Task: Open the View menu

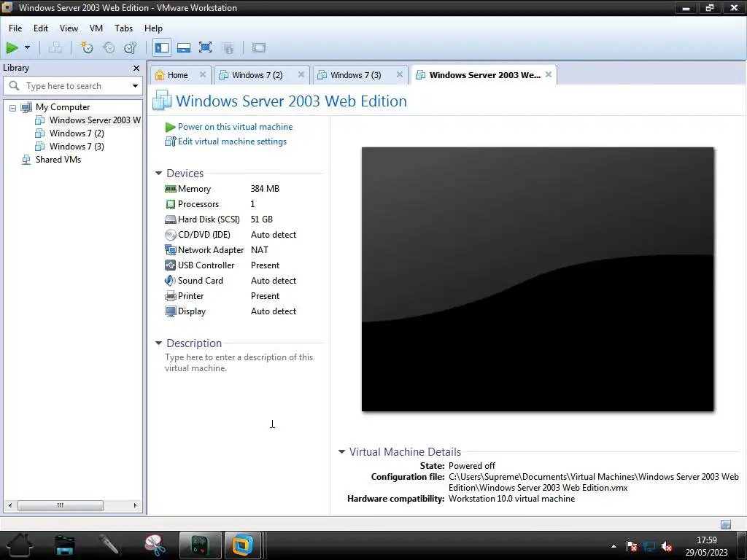Action: pyautogui.click(x=69, y=28)
